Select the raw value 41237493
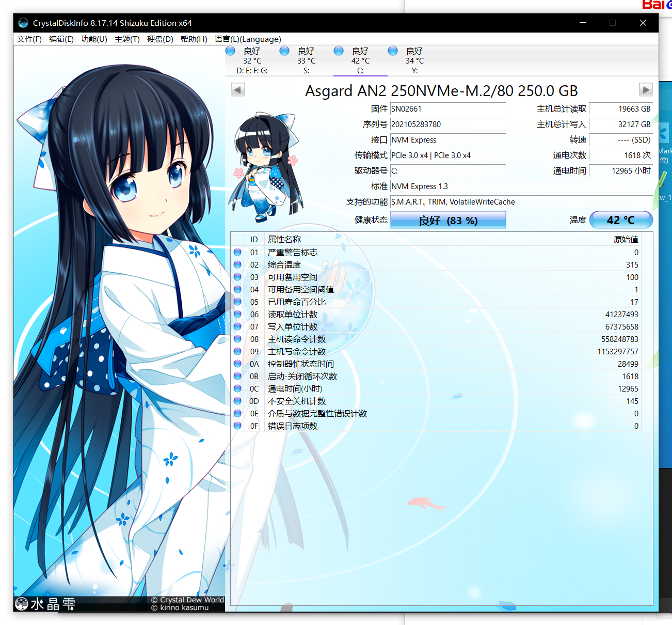The width and height of the screenshot is (672, 625). [x=622, y=314]
